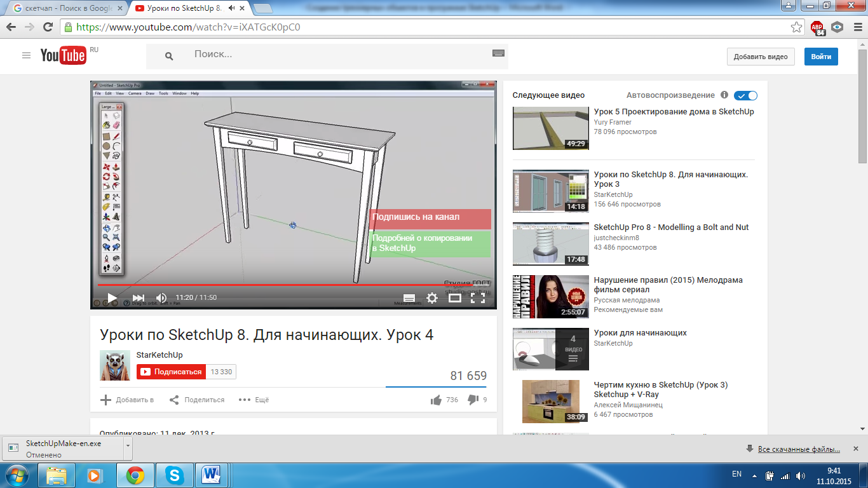Open the on-screen keyboard icon in search
This screenshot has width=868, height=488.
pyautogui.click(x=498, y=53)
